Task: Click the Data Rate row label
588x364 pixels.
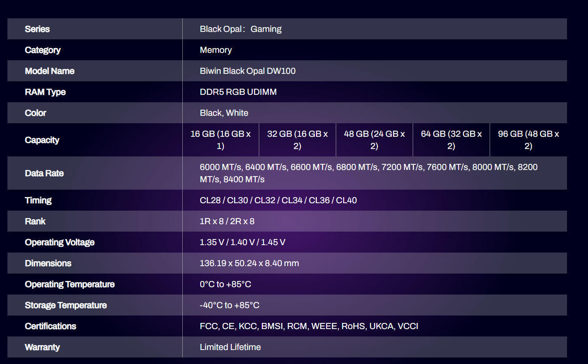Action: [x=44, y=173]
